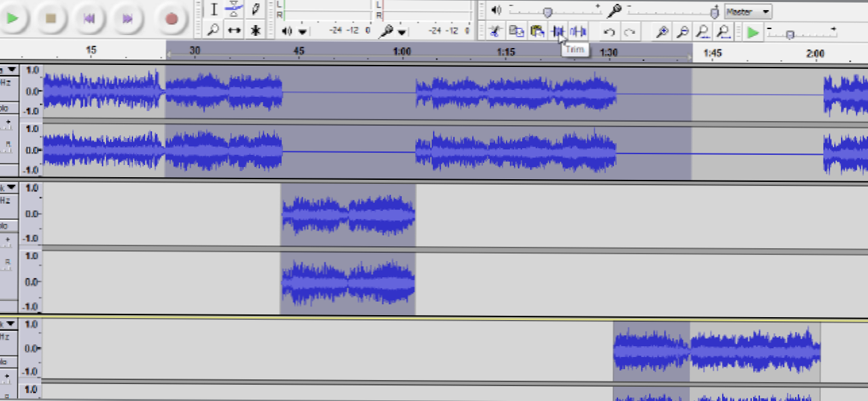Cut selection with the scissors icon
Image resolution: width=868 pixels, height=401 pixels.
(x=496, y=31)
